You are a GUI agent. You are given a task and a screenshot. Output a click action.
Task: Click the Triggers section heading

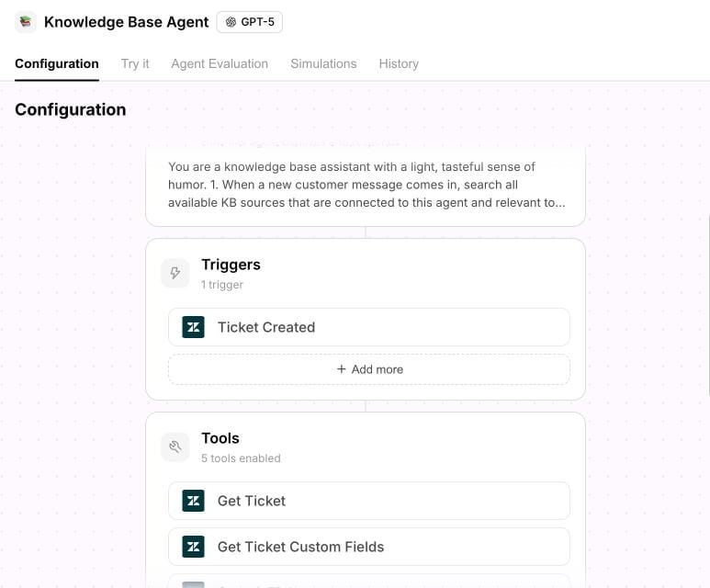231,265
